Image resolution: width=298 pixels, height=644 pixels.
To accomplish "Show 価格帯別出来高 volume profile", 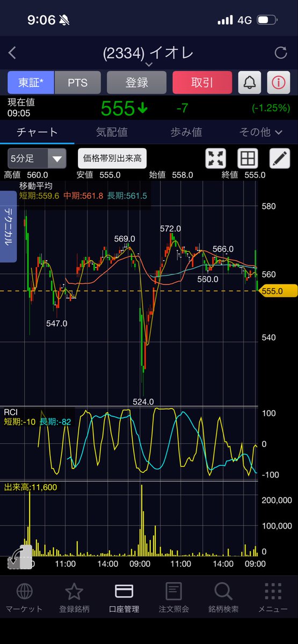I will (112, 158).
